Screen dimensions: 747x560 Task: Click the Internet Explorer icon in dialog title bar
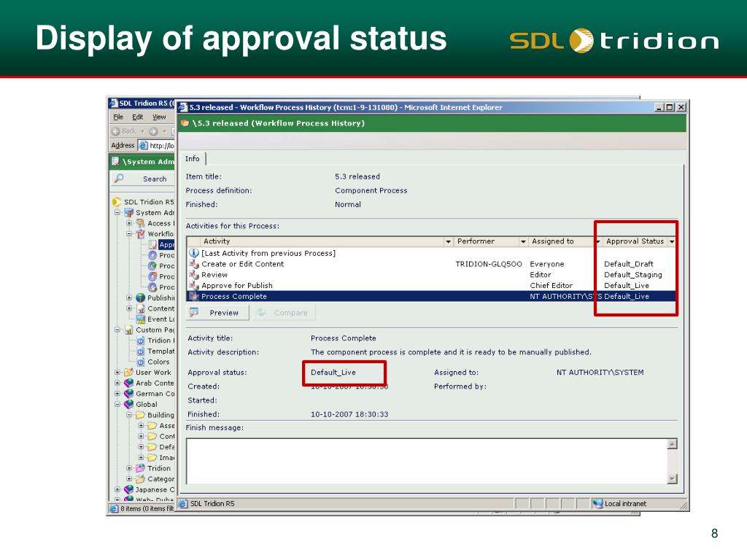183,108
